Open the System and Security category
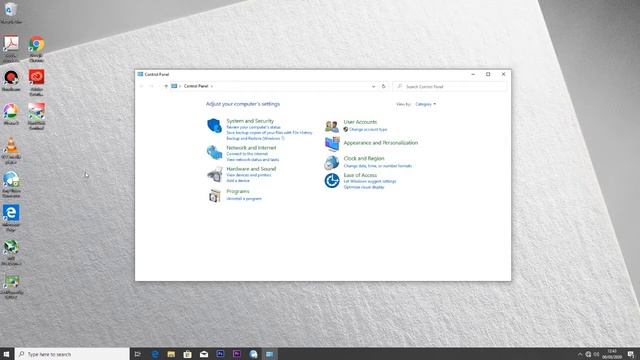The image size is (640, 360). [x=250, y=121]
